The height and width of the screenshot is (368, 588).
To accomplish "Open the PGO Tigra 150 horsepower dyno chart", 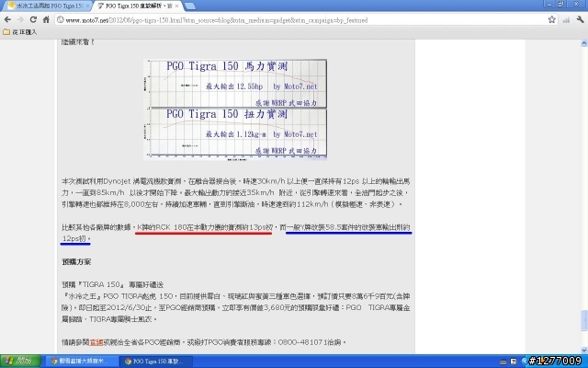I will tap(235, 84).
